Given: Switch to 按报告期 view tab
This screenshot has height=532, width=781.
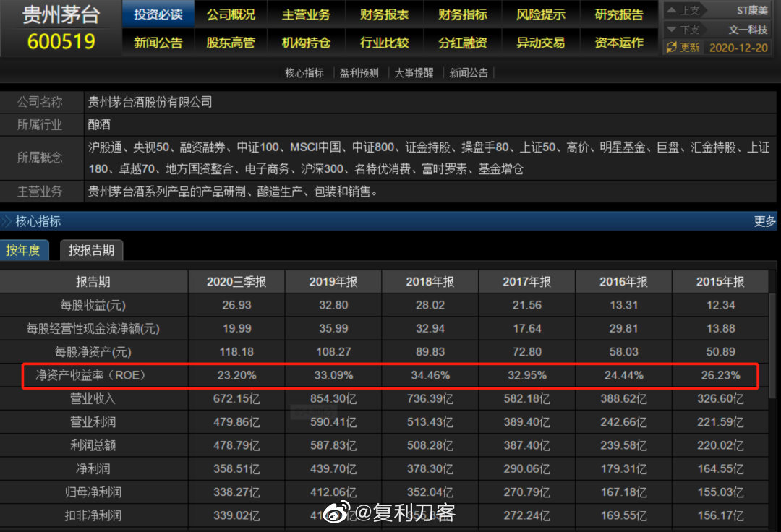Looking at the screenshot, I should pyautogui.click(x=91, y=250).
